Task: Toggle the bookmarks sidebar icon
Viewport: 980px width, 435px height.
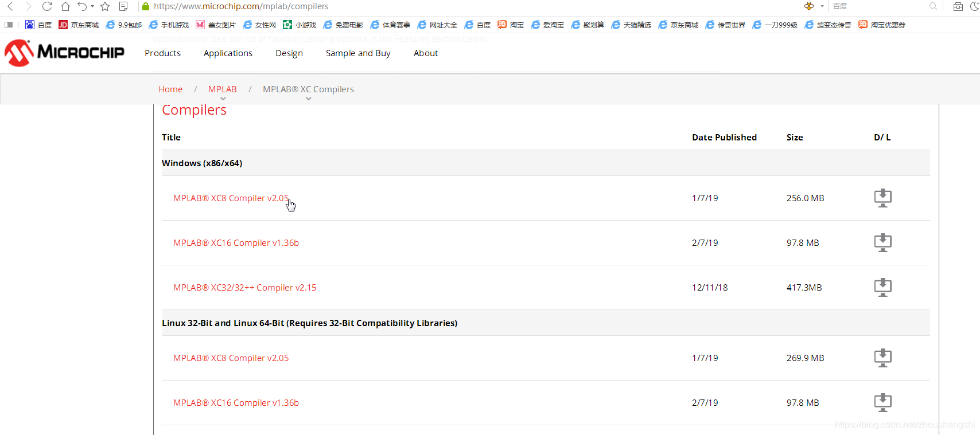Action: (x=9, y=25)
